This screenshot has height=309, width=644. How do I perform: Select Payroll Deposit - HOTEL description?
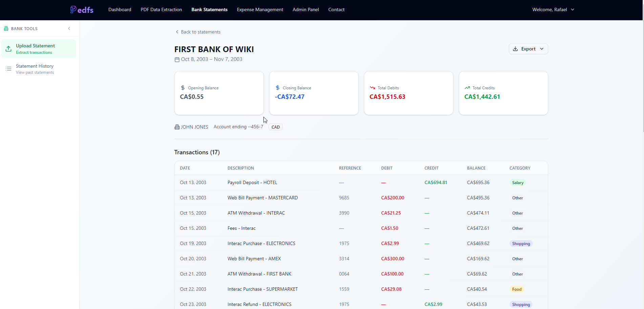(x=252, y=182)
